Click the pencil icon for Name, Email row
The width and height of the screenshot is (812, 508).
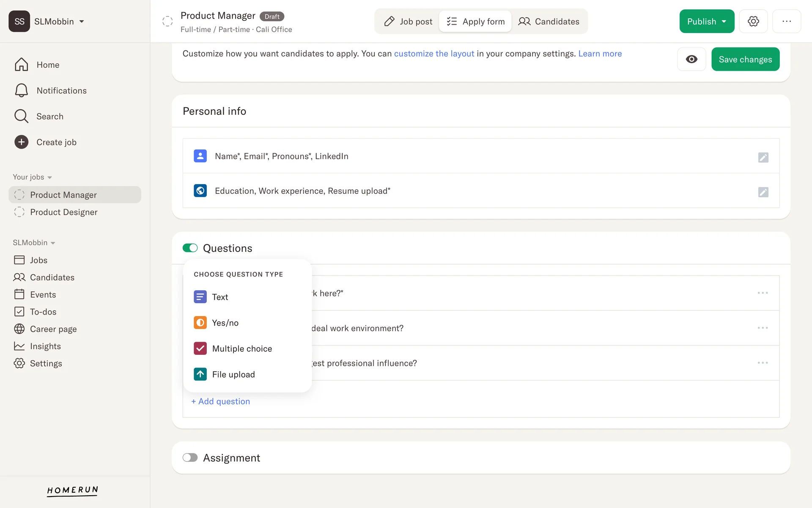pos(763,157)
